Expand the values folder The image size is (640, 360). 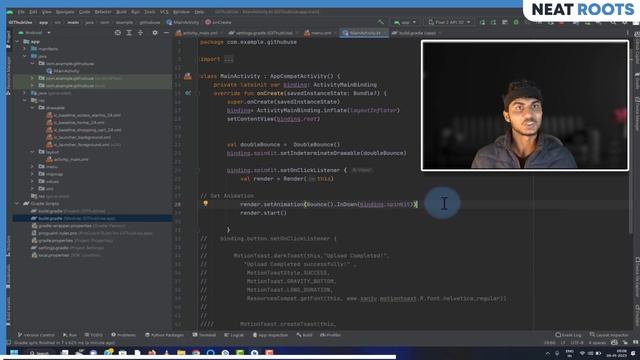pos(32,181)
